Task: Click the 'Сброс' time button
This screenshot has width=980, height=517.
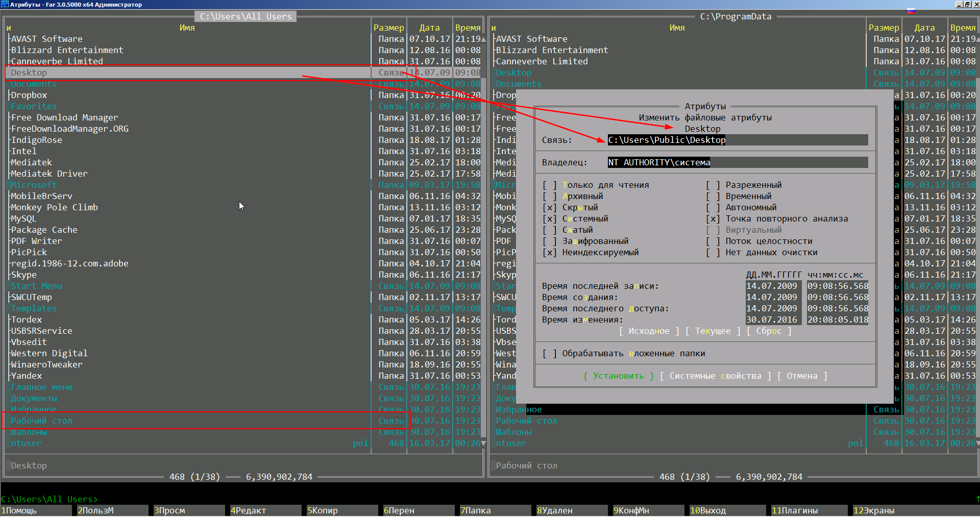Action: point(769,331)
